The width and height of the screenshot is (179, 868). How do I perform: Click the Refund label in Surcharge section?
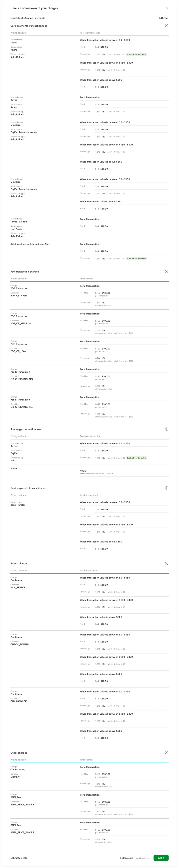point(14,468)
